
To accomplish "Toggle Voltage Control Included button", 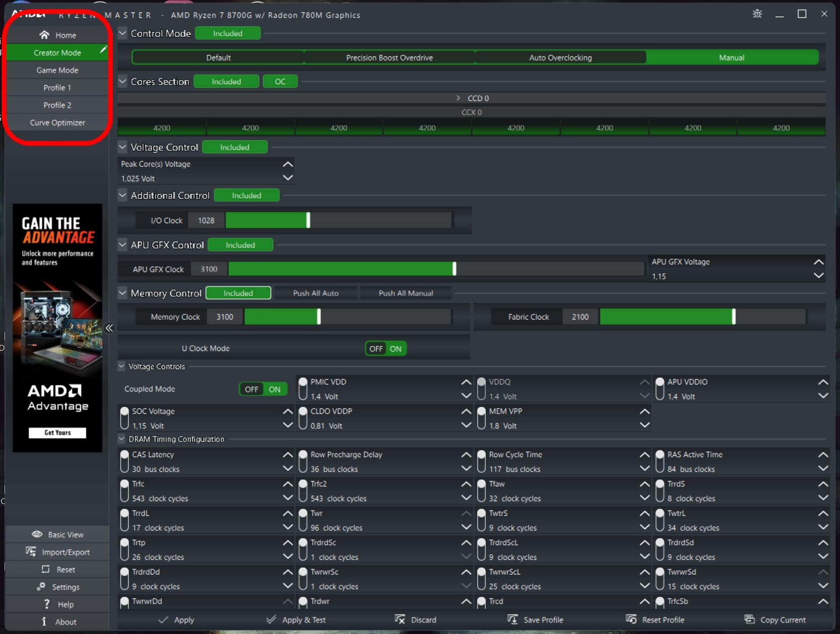I will [x=234, y=147].
